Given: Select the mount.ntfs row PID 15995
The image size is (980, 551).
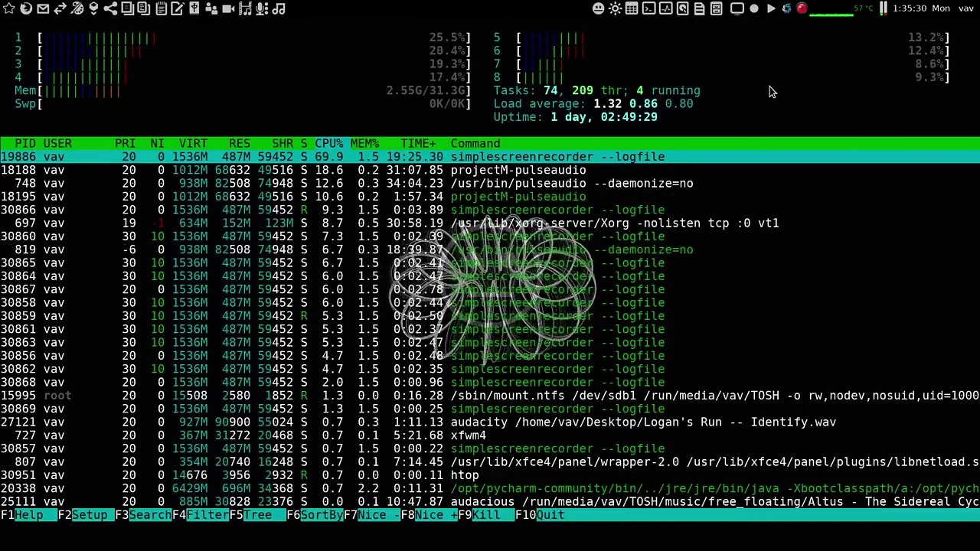Looking at the screenshot, I should coord(490,396).
